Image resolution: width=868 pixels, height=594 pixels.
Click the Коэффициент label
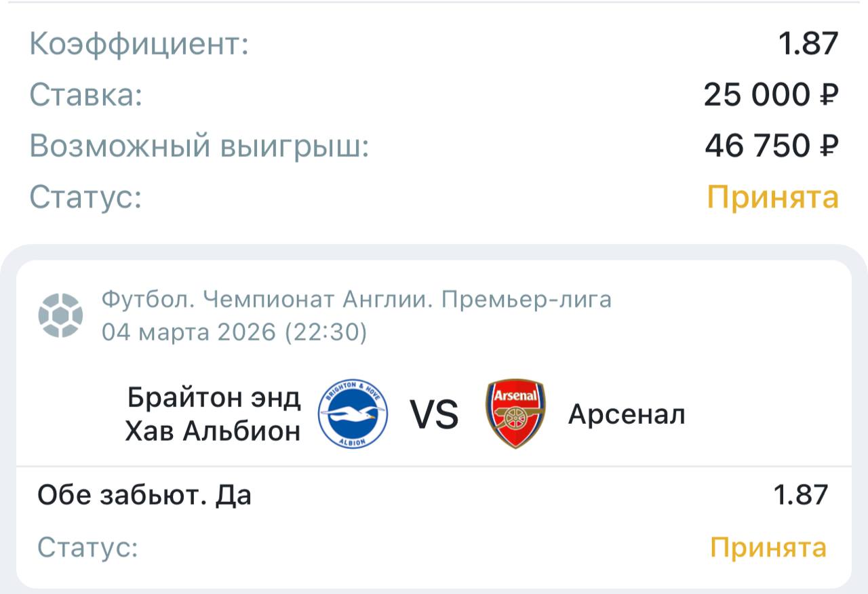point(140,44)
